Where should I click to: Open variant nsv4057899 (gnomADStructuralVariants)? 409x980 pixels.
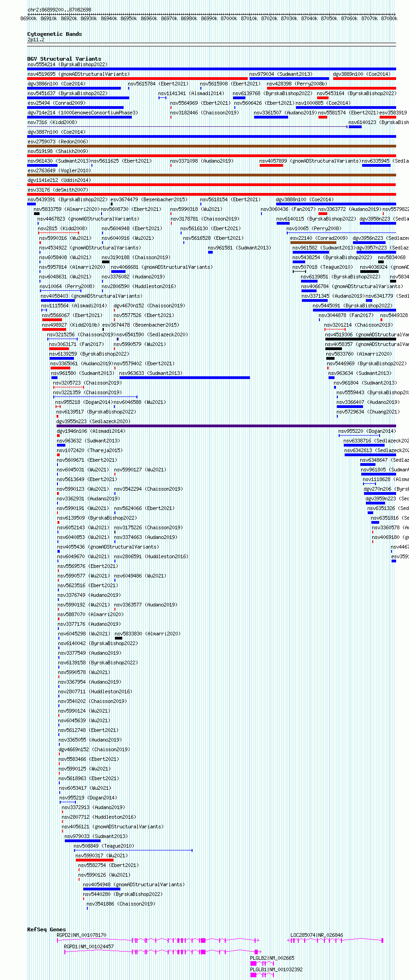[x=271, y=165]
